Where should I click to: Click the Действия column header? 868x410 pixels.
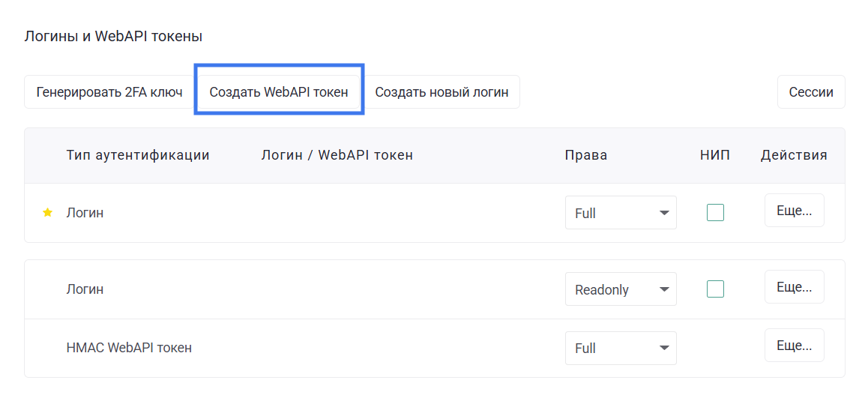pyautogui.click(x=794, y=155)
